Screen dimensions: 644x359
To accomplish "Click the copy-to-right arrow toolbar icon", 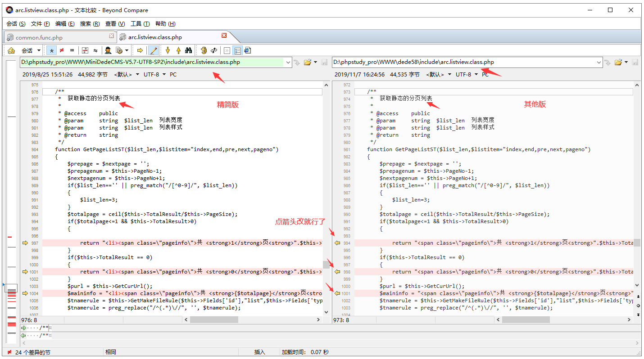I will (x=139, y=50).
